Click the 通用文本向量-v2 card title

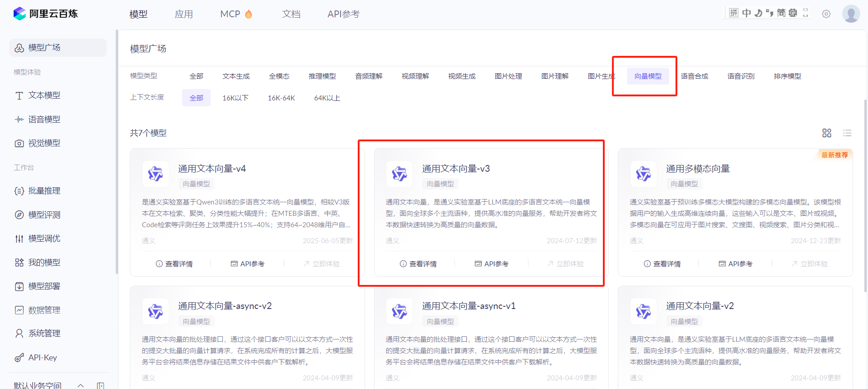coord(700,306)
